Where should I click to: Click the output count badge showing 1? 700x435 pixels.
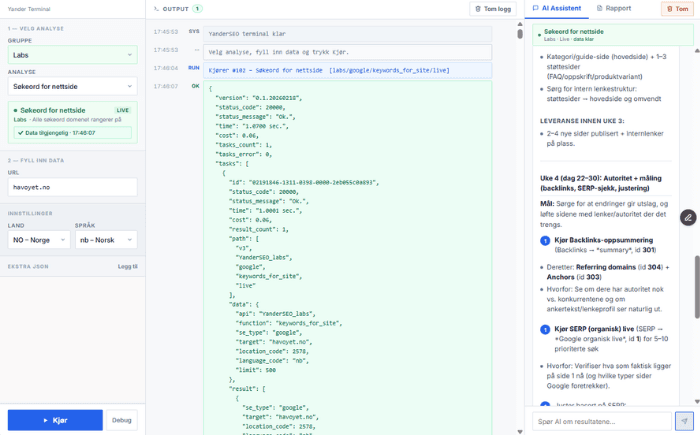coord(197,9)
